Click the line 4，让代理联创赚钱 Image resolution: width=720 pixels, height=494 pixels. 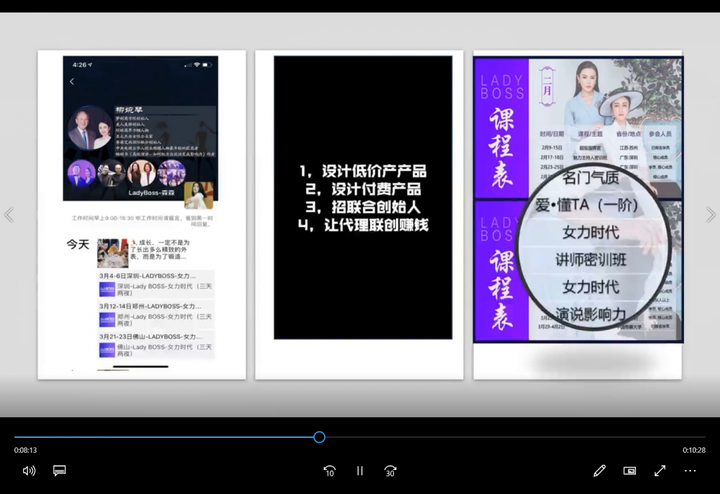tap(363, 225)
